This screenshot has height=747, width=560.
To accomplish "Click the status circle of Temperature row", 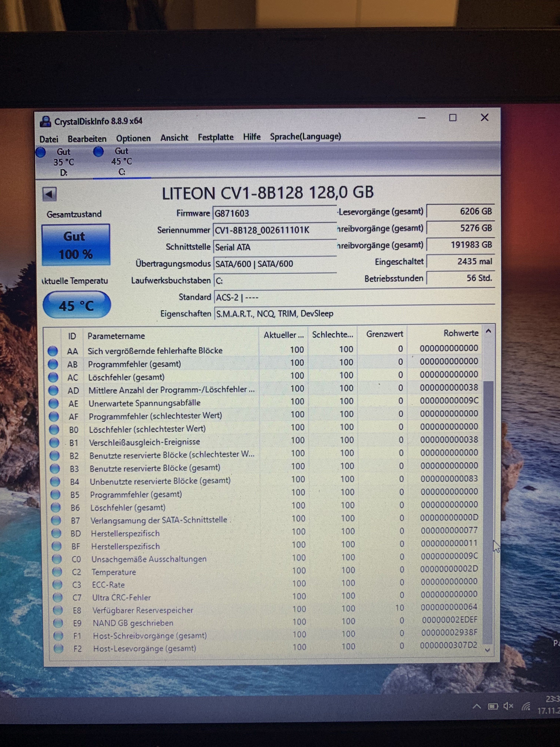I will pyautogui.click(x=57, y=572).
